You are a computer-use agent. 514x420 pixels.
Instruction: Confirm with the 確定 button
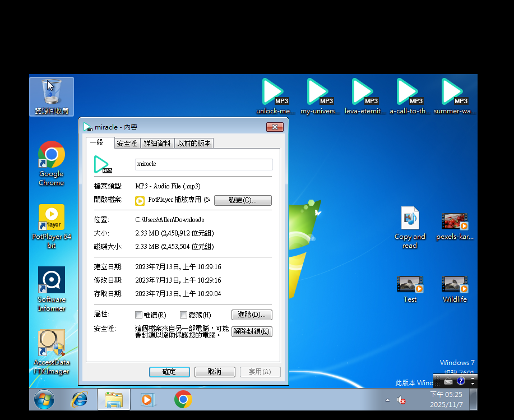169,372
